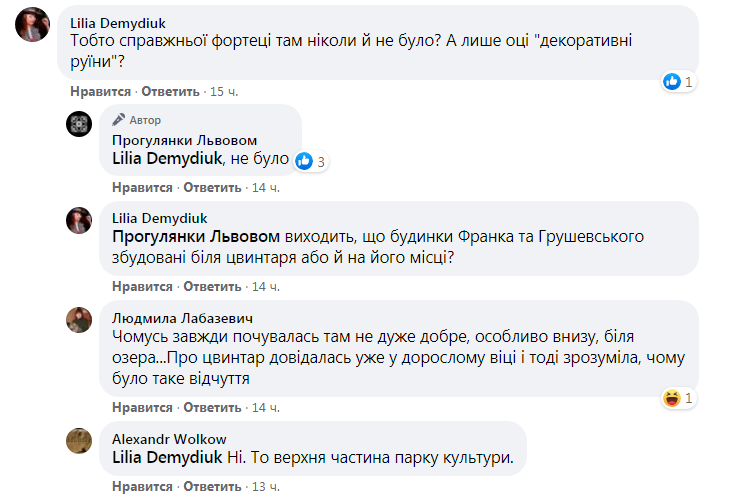Like Lilia Demydiuk's top comment

point(95,91)
